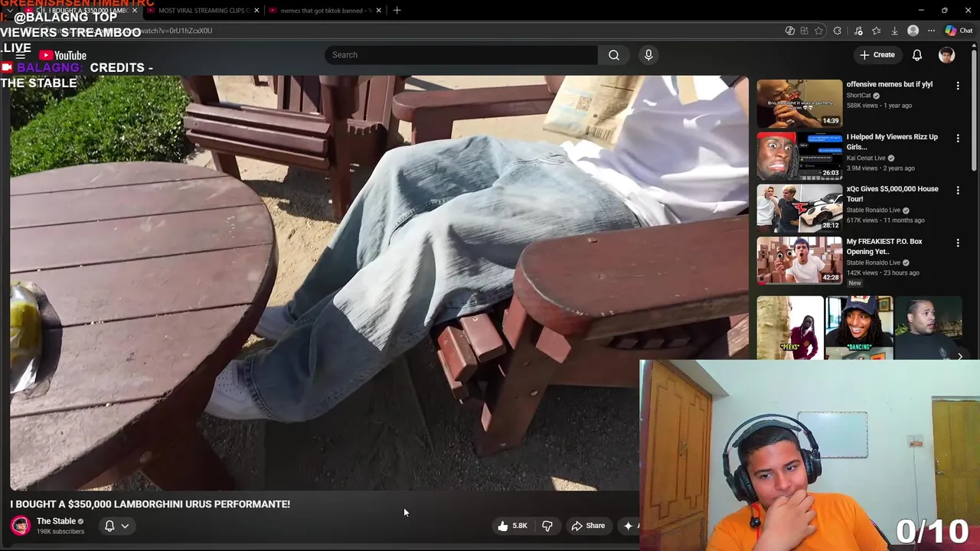Click the main video player

379,283
